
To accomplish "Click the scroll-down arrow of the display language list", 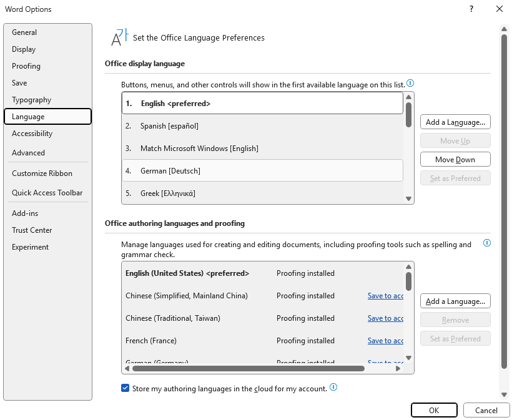I will [408, 198].
